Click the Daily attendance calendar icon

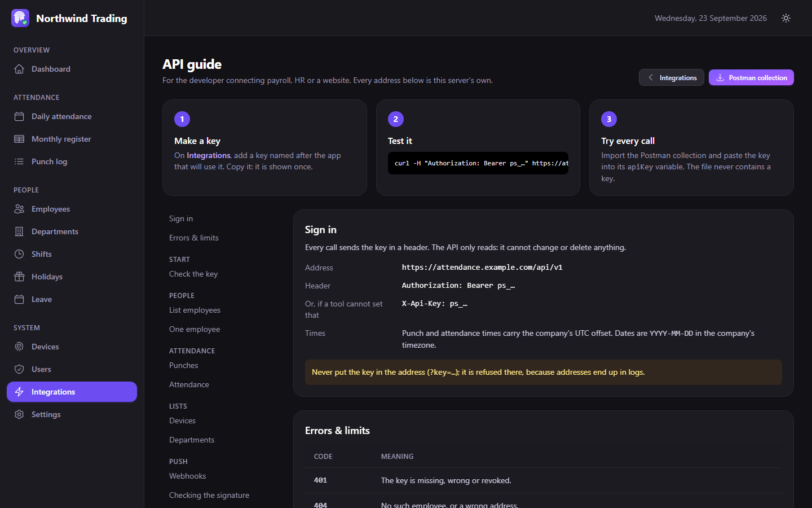tap(19, 116)
